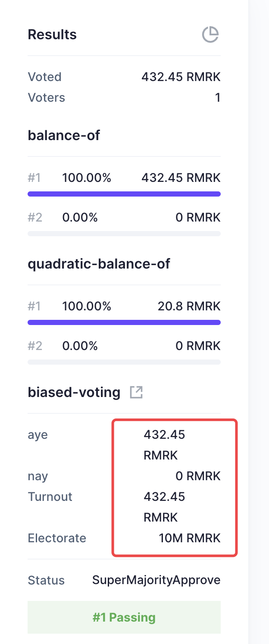Click the donut chart icon in Results header
Viewport: 269px width, 644px height.
click(210, 34)
